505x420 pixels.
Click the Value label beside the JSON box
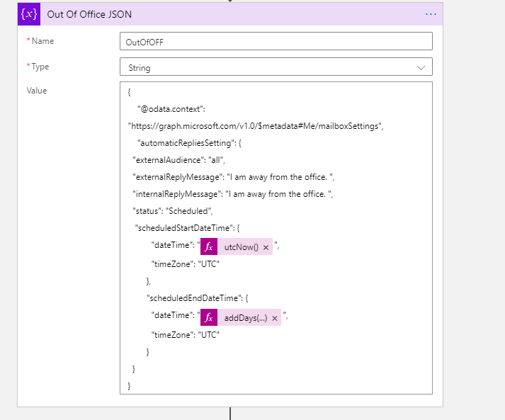click(x=36, y=91)
